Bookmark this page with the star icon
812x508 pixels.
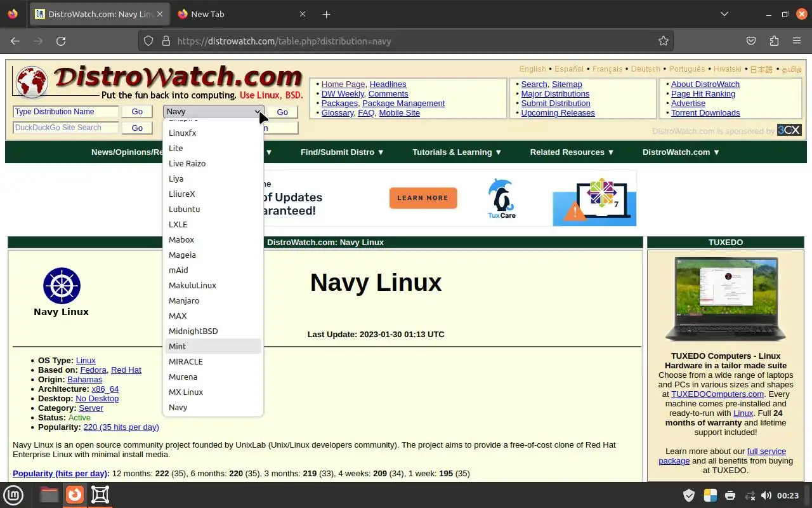pyautogui.click(x=664, y=41)
